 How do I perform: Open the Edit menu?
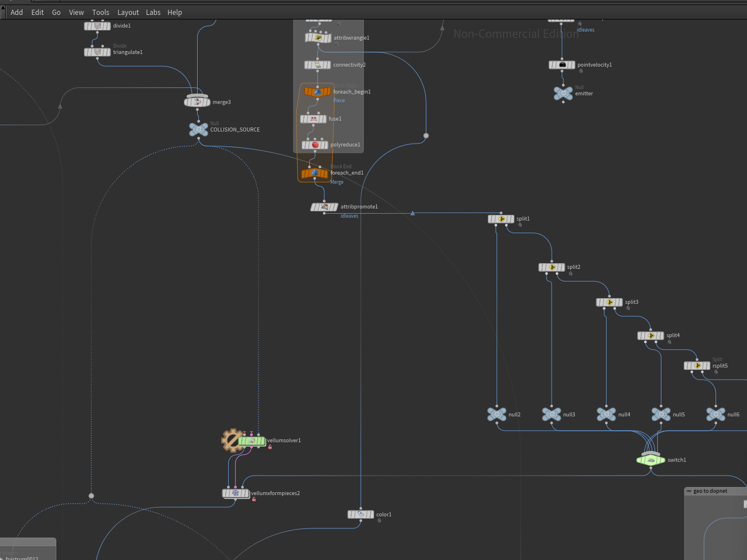[37, 12]
